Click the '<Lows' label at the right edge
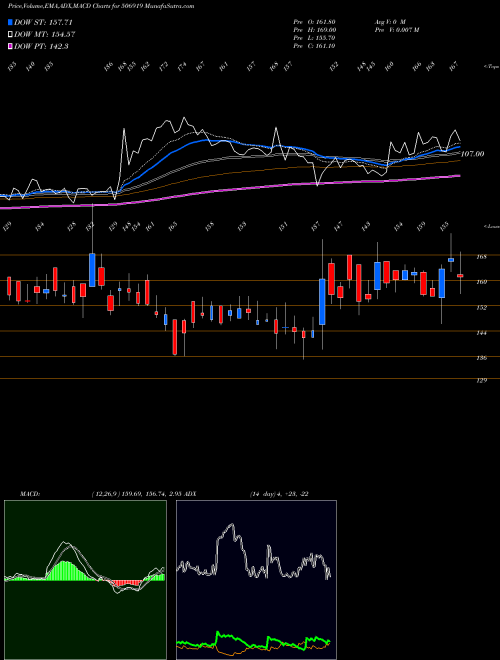Image resolution: width=500 pixels, height=660 pixels. (x=492, y=226)
